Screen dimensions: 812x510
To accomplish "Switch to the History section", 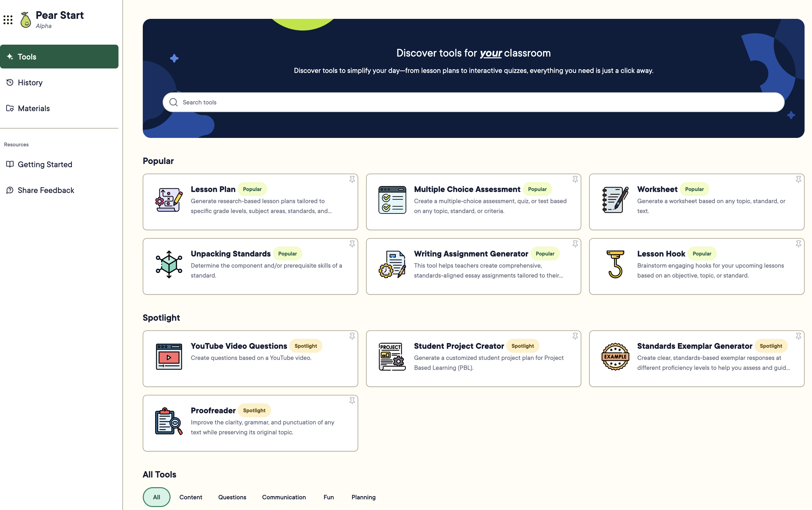I will [x=30, y=82].
